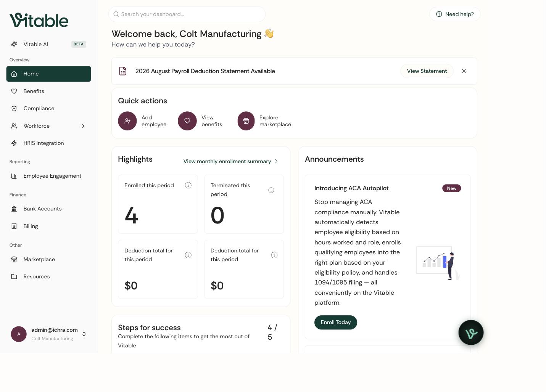Click the Workforce people icon
546x392 pixels.
pos(14,126)
